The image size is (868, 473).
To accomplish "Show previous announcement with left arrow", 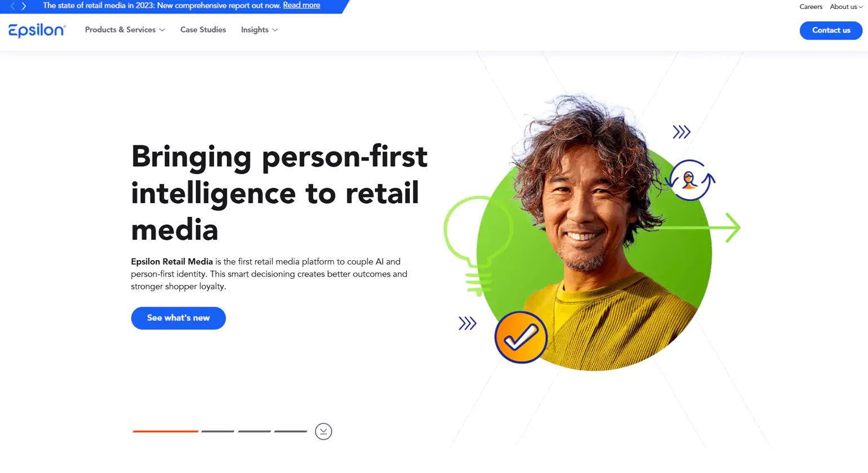I will coord(13,6).
